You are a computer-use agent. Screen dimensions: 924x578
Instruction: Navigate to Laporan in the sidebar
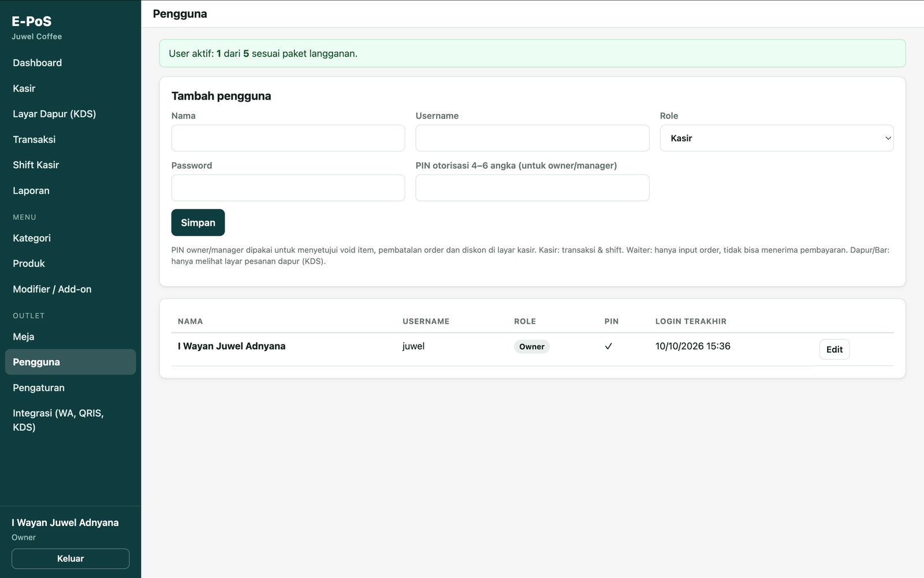tap(70, 191)
